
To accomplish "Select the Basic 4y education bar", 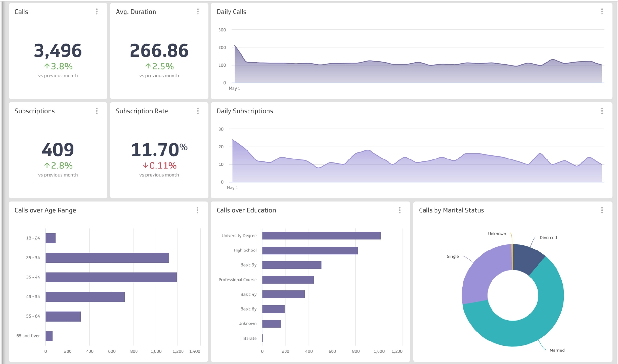I will tap(284, 294).
